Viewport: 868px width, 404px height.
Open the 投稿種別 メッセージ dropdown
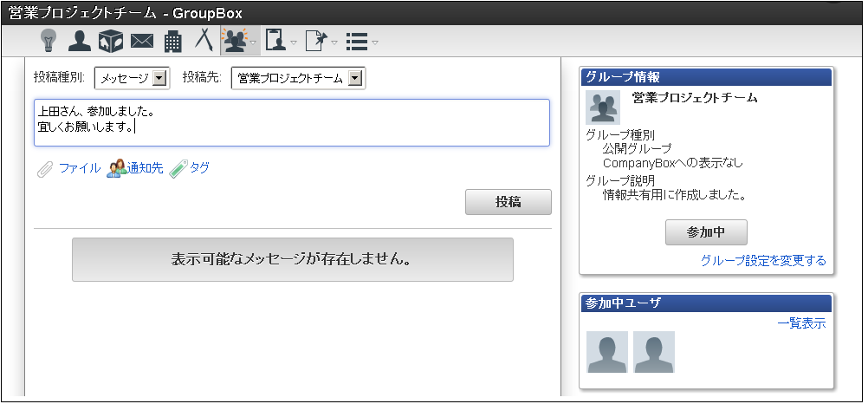132,79
